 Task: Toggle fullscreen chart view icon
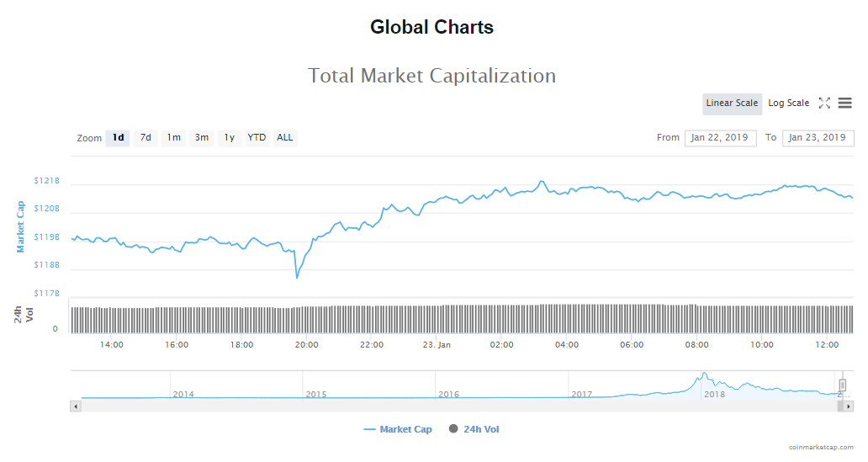[824, 103]
